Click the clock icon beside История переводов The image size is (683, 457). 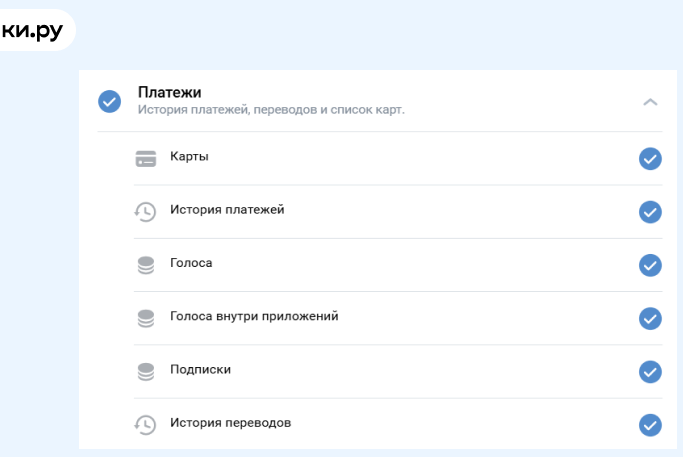pos(146,424)
